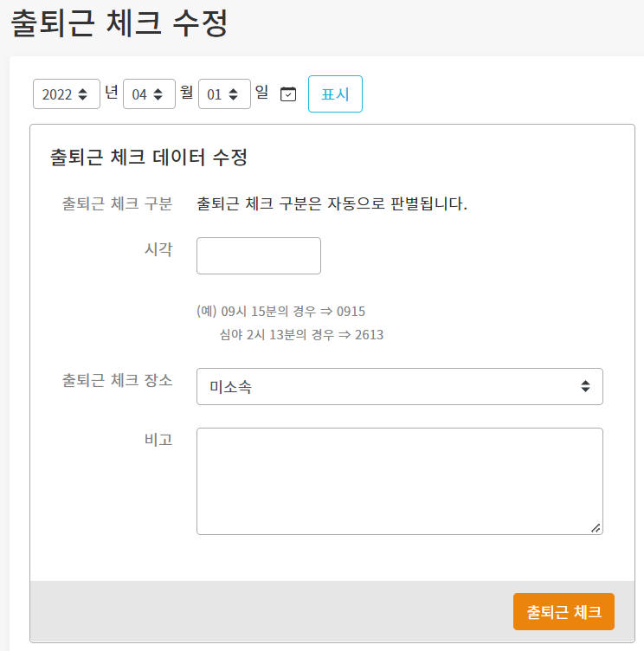Open the calendar date picker icon
The width and height of the screenshot is (644, 651).
point(288,94)
